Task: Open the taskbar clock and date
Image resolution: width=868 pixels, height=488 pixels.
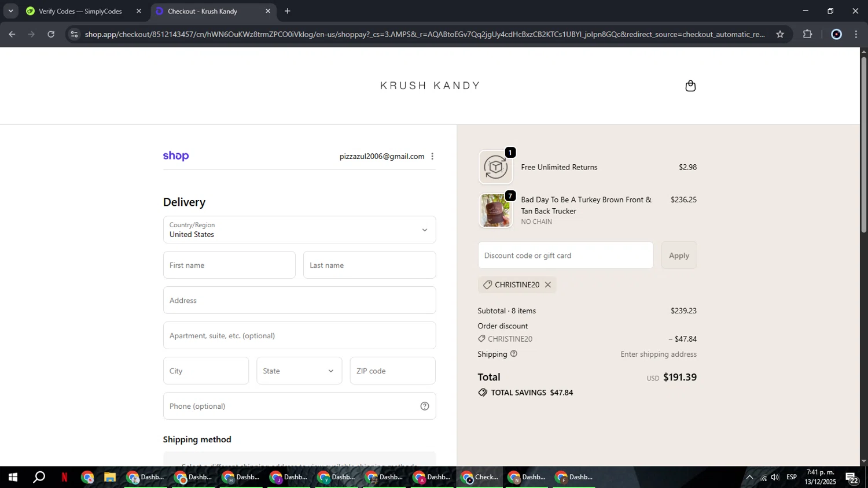Action: pyautogui.click(x=820, y=477)
